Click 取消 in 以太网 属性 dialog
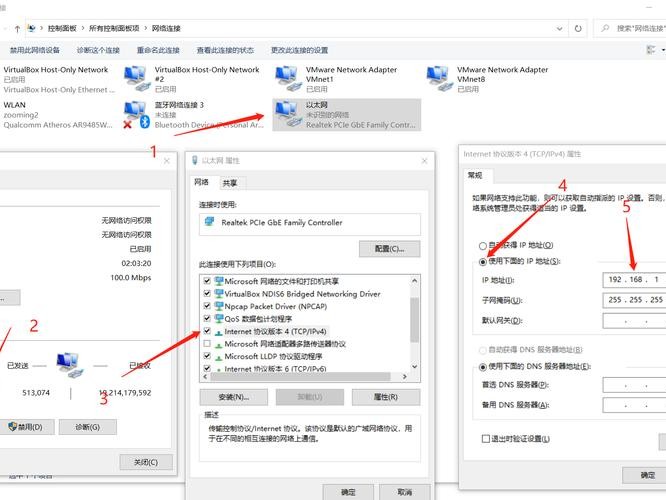666x500 pixels. [405, 492]
